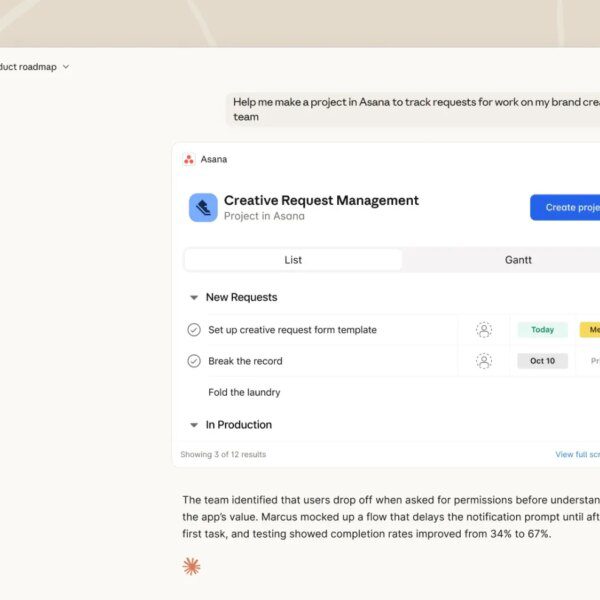The width and height of the screenshot is (600, 600).
Task: Mark 'Set up creative request form template' complete
Action: click(x=194, y=329)
